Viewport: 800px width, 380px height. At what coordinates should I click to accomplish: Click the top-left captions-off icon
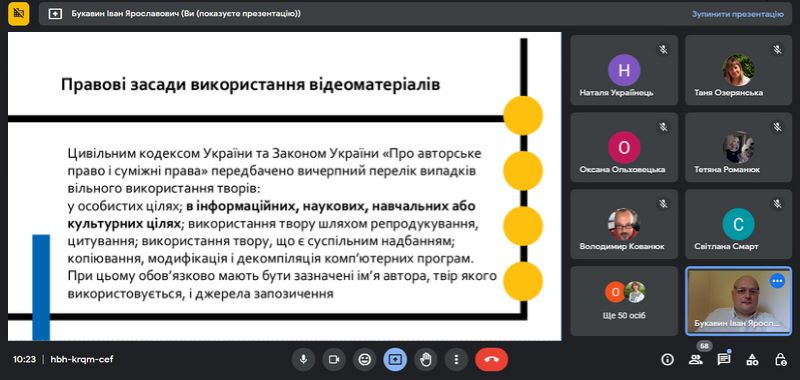coord(19,14)
